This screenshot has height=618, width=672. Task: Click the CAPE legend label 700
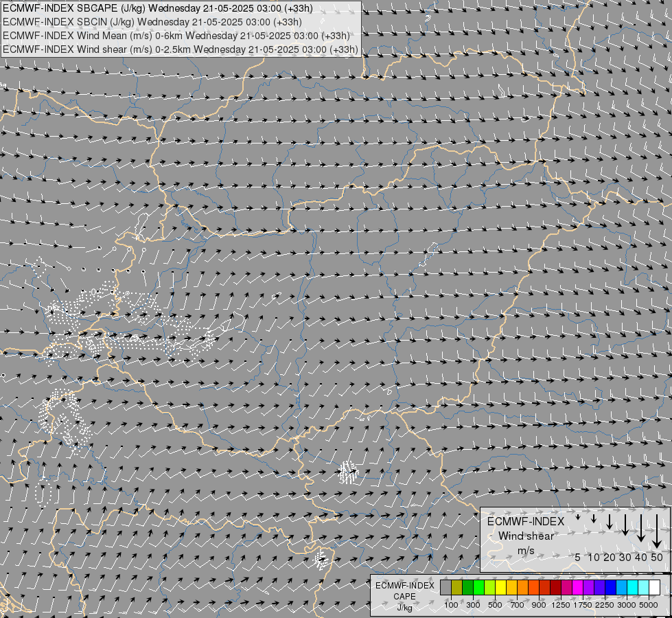(x=518, y=605)
